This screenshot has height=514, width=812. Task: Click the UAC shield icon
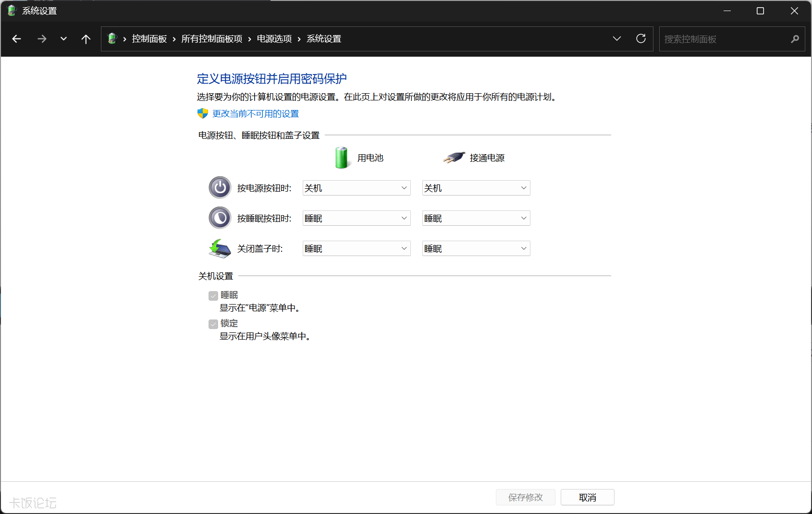(x=203, y=113)
